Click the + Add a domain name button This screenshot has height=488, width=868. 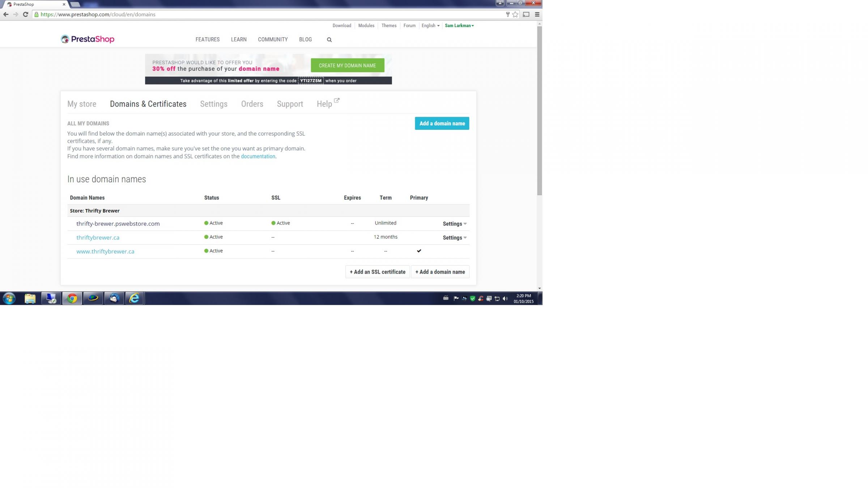[440, 272]
